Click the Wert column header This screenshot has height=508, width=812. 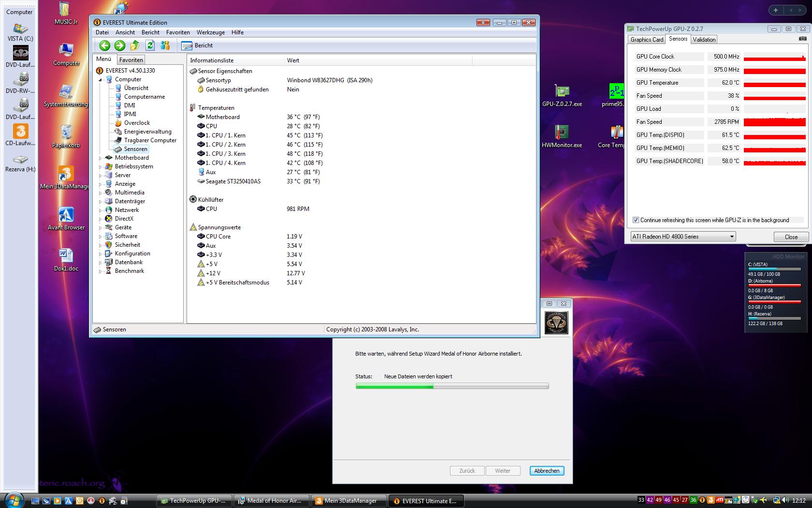[377, 60]
